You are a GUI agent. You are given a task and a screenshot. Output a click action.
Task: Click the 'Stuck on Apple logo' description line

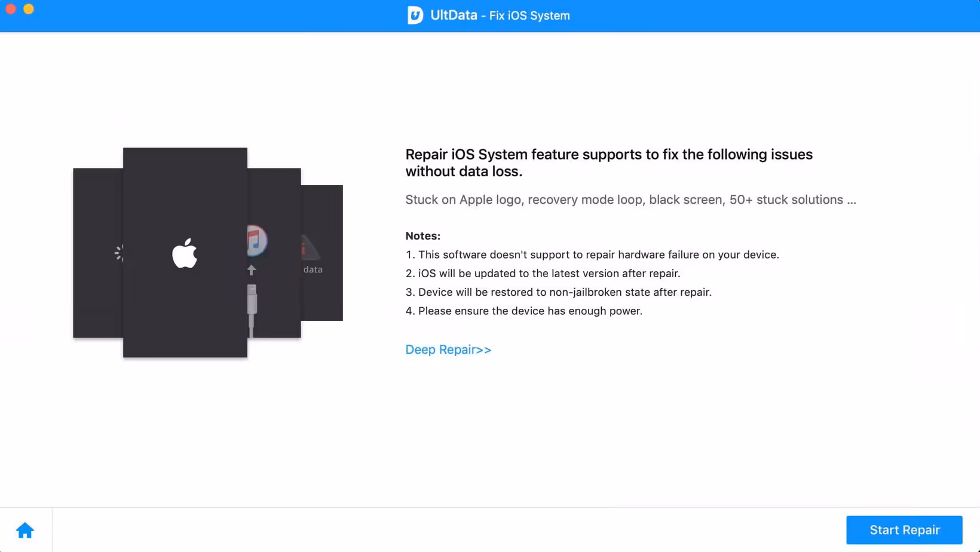click(630, 200)
